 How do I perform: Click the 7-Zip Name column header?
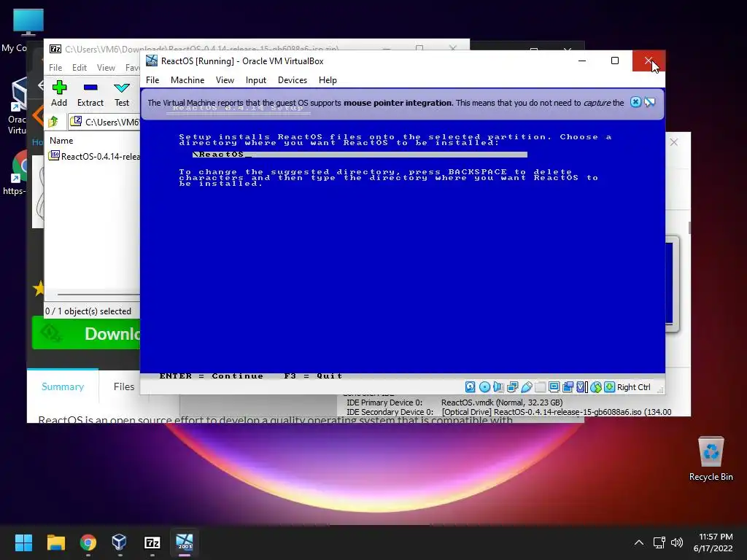(61, 141)
